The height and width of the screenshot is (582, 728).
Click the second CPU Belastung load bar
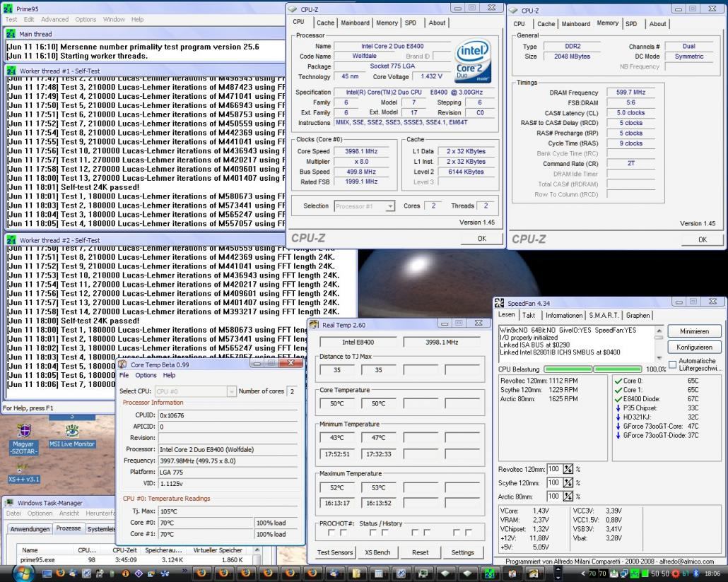coord(618,369)
